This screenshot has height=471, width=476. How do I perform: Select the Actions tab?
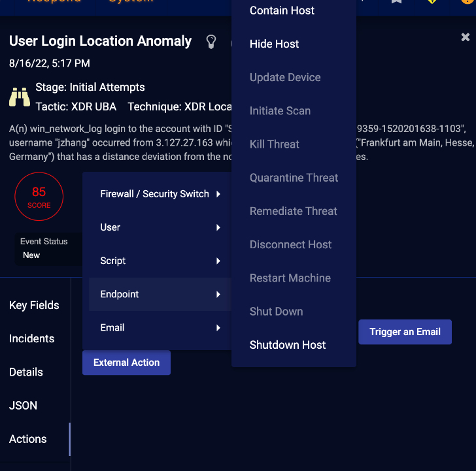(28, 439)
